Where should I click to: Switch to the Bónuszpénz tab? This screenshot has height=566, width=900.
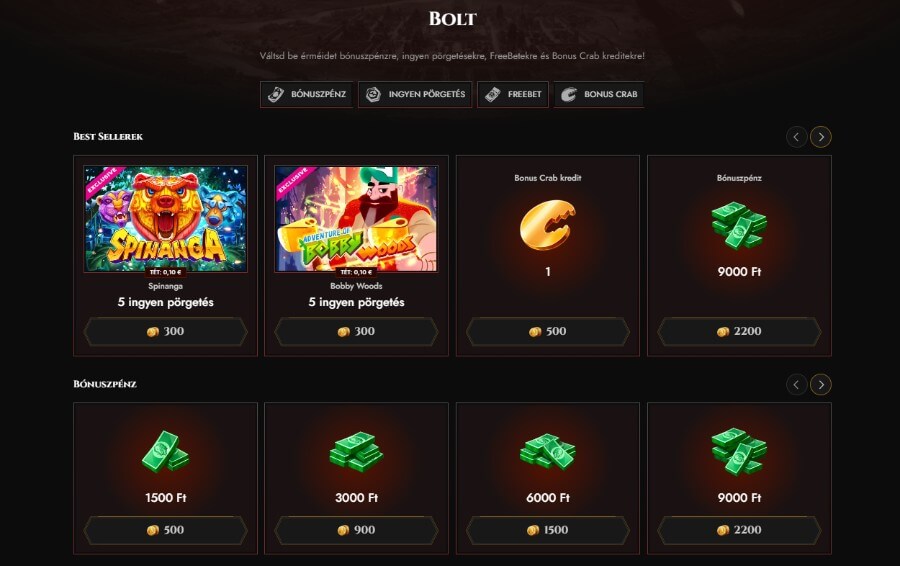307,94
